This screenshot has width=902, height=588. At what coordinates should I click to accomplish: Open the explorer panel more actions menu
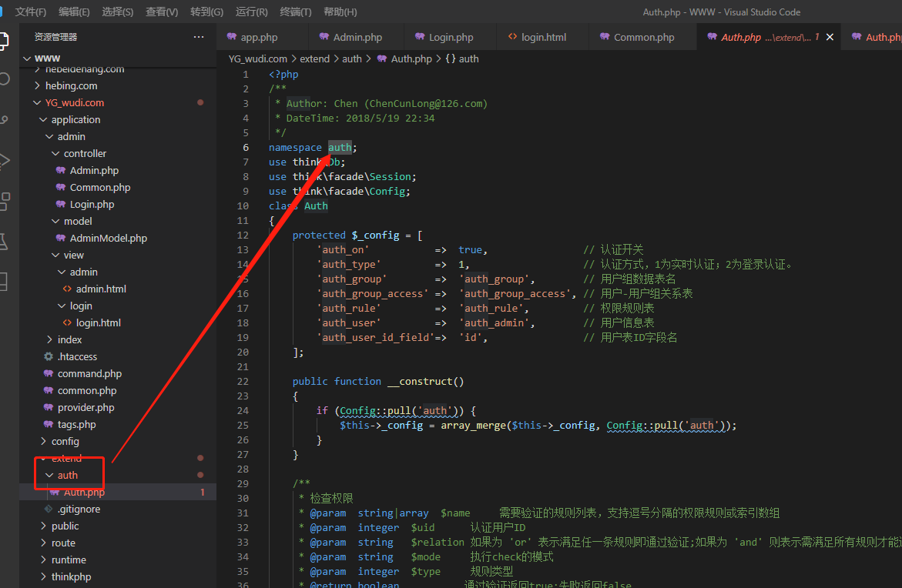[x=199, y=37]
